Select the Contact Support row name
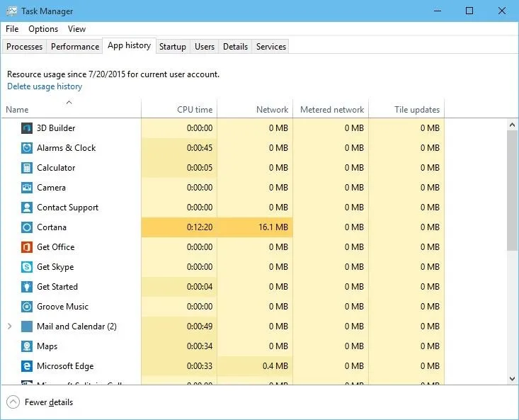Image resolution: width=519 pixels, height=420 pixels. (67, 208)
